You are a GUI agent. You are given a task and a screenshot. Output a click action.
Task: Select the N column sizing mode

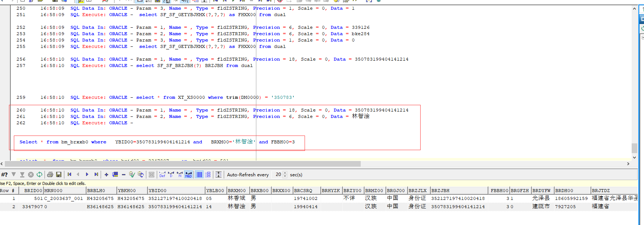click(x=180, y=174)
